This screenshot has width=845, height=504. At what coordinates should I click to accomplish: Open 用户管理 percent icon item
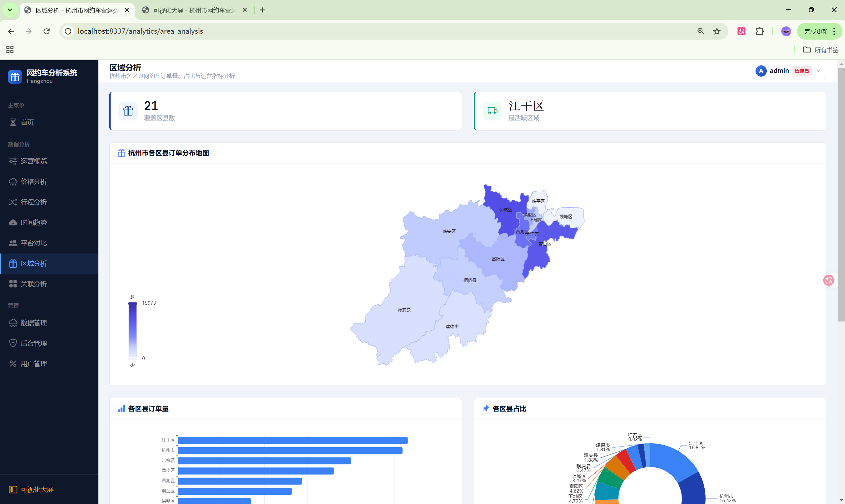point(13,364)
